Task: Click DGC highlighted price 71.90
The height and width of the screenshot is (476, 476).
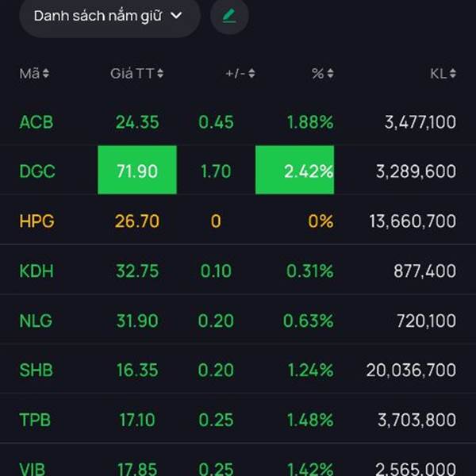Action: coord(136,171)
